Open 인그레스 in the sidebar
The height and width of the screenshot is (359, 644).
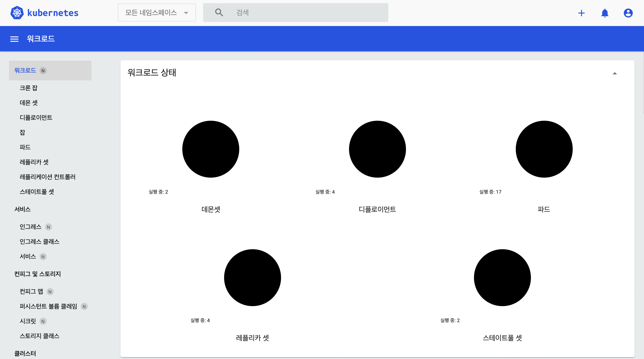[31, 227]
